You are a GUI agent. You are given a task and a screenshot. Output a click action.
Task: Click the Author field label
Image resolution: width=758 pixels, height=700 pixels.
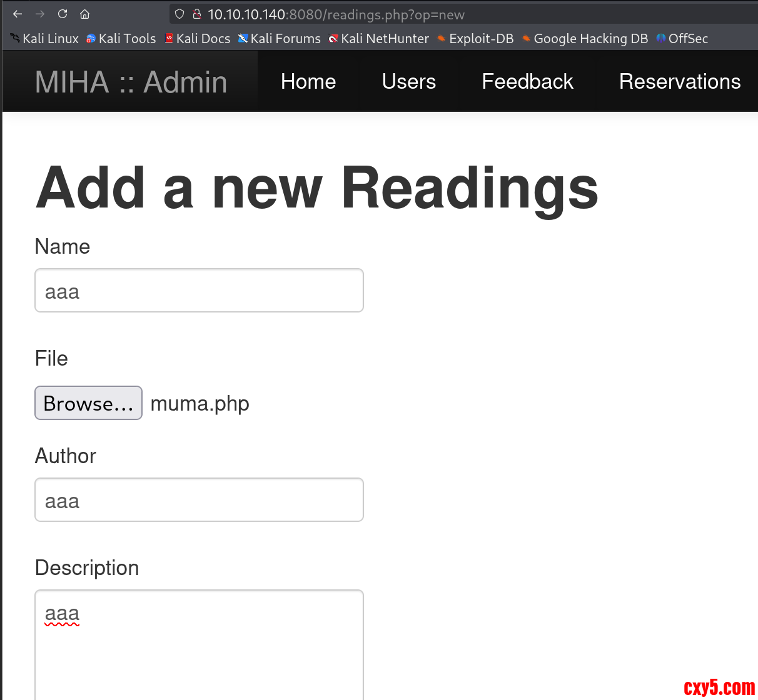(x=66, y=456)
